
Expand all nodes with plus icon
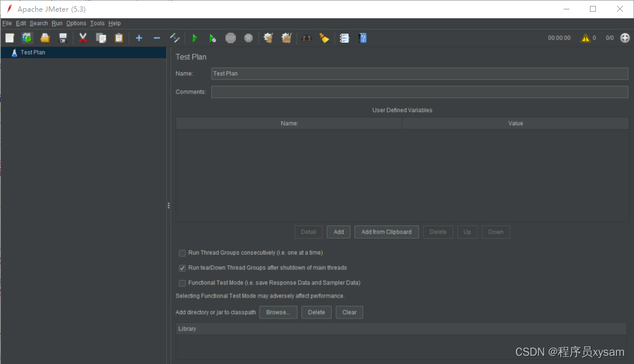[139, 38]
